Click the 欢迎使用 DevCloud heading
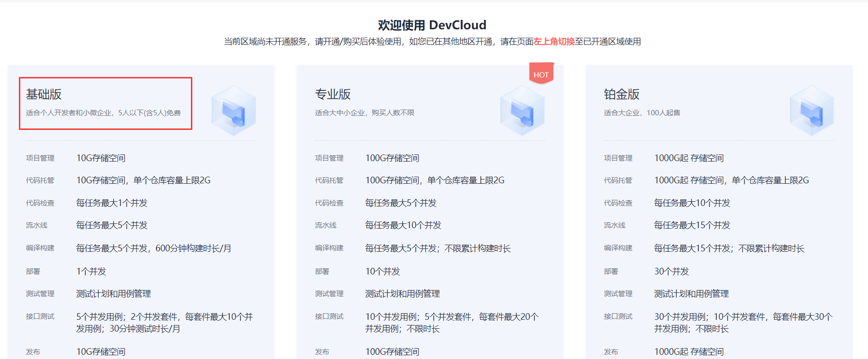Screen dimensions: 868x359 click(432, 25)
